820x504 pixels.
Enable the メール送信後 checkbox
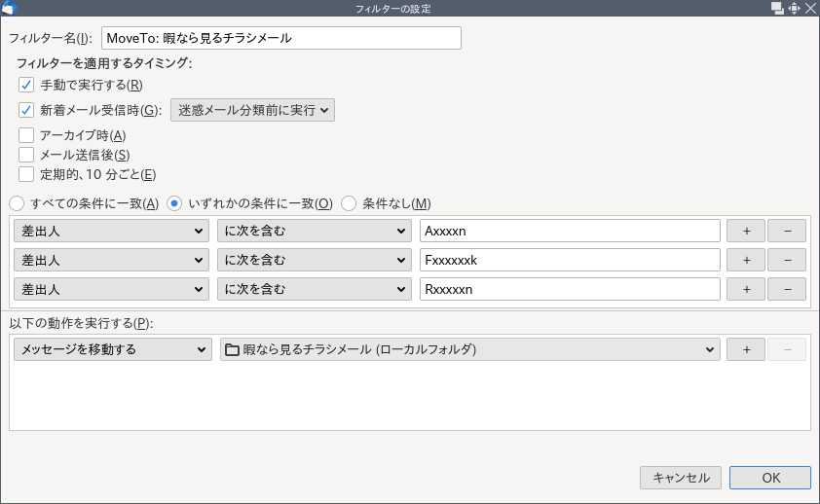click(26, 155)
